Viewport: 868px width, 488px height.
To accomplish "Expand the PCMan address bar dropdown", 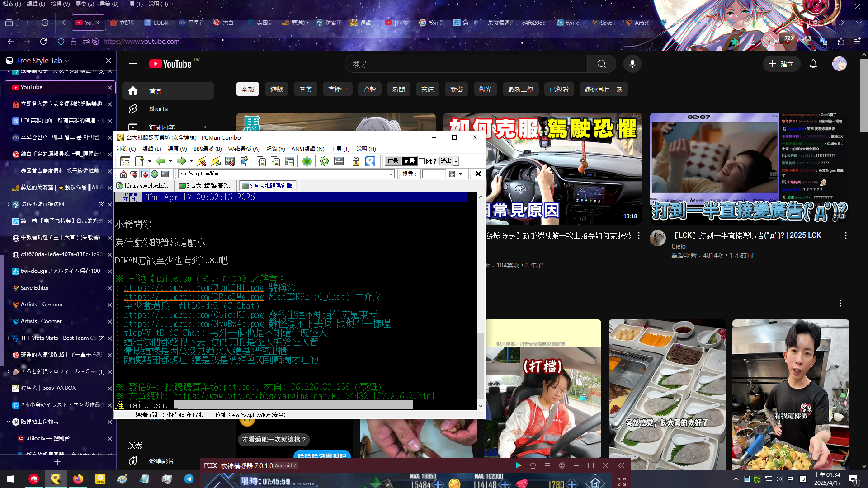I will pos(391,174).
